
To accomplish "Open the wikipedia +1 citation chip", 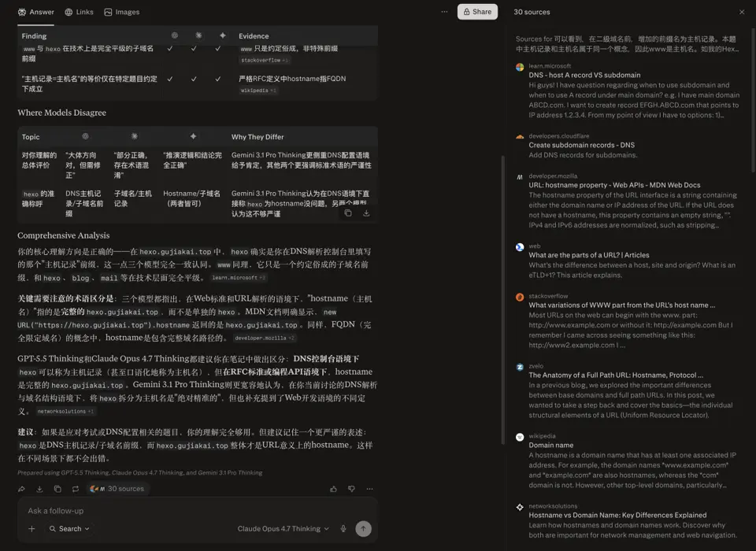I will (x=258, y=91).
